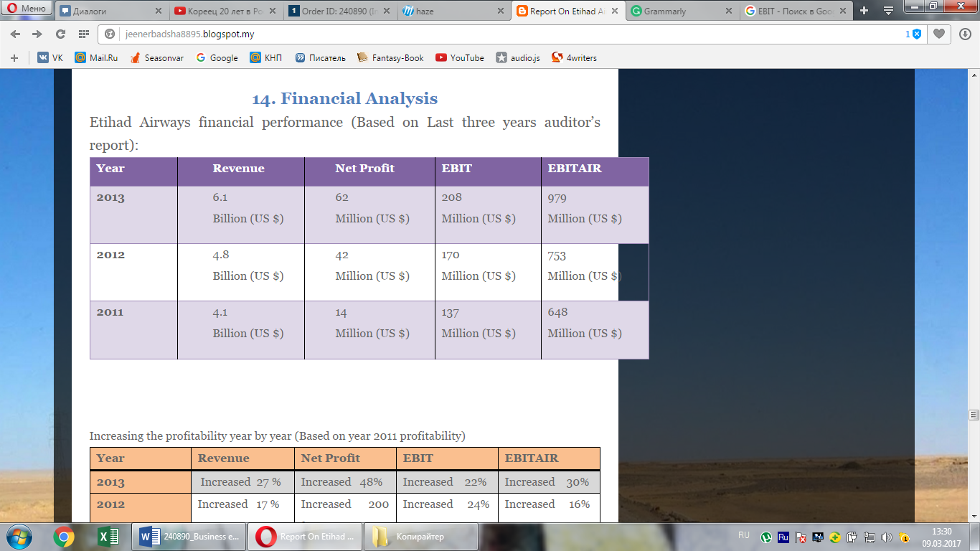Open the Копирайтер folder in the taskbar

tap(420, 537)
